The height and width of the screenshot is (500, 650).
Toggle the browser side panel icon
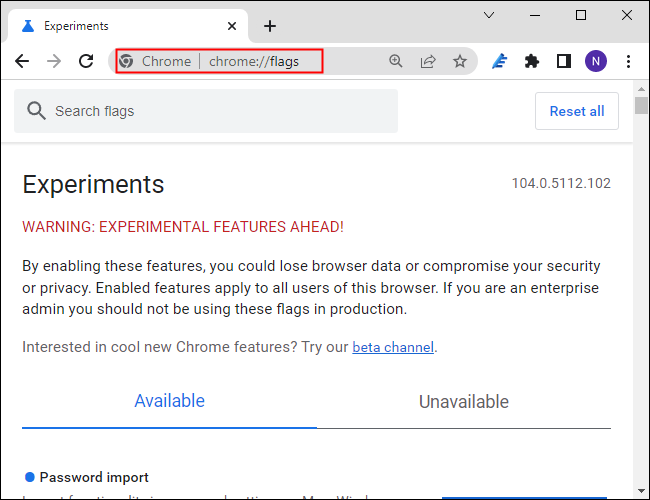(x=564, y=61)
